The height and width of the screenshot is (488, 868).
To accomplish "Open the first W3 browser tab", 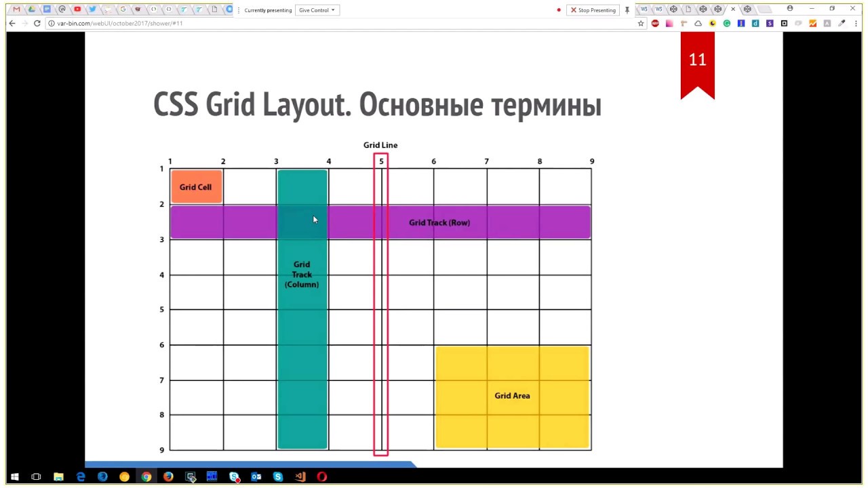I will click(x=644, y=9).
